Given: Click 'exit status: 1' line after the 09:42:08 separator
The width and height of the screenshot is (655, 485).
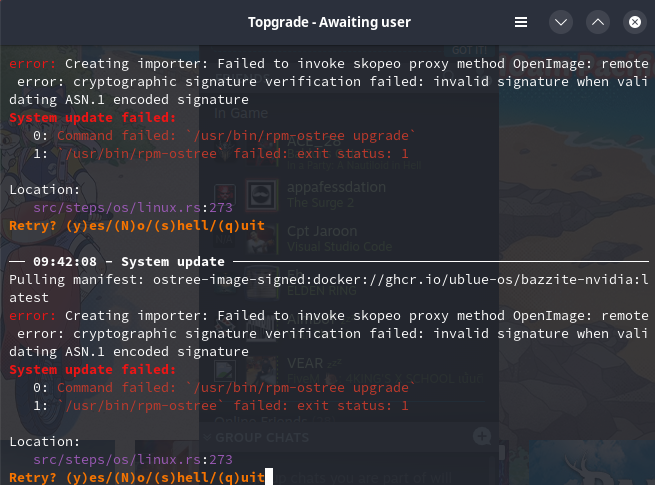Looking at the screenshot, I should pyautogui.click(x=221, y=406).
